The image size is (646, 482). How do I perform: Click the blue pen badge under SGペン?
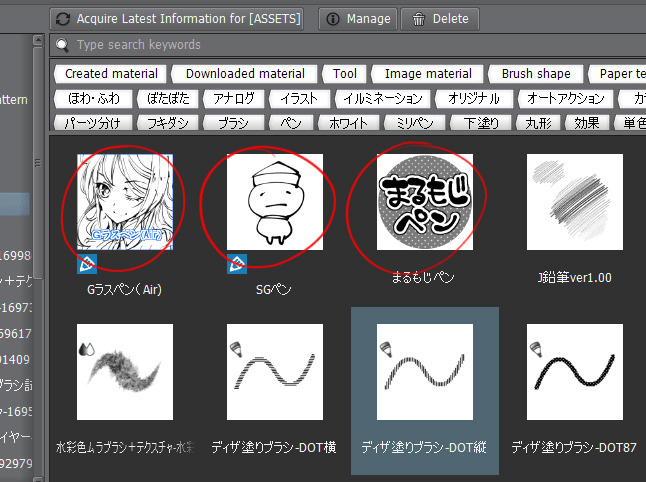tap(237, 264)
